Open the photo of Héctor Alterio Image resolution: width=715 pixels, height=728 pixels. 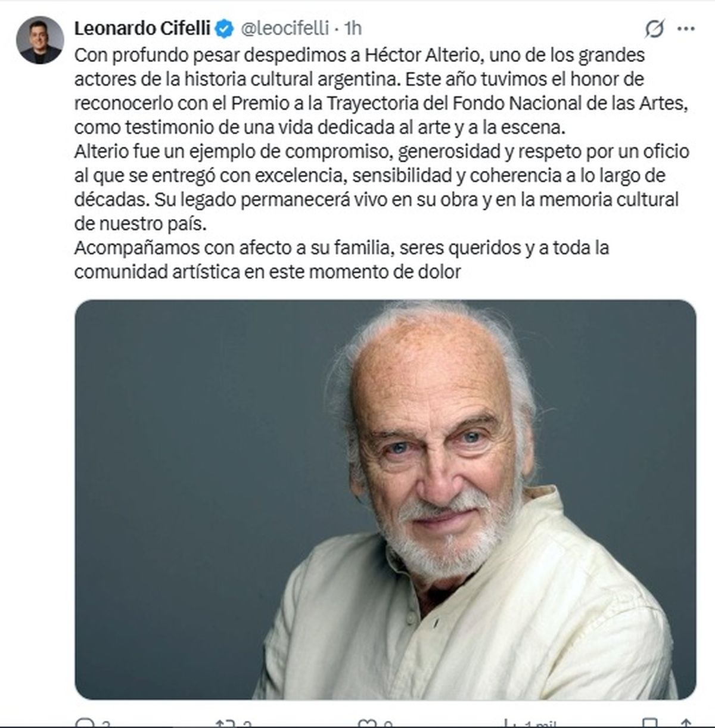(385, 499)
